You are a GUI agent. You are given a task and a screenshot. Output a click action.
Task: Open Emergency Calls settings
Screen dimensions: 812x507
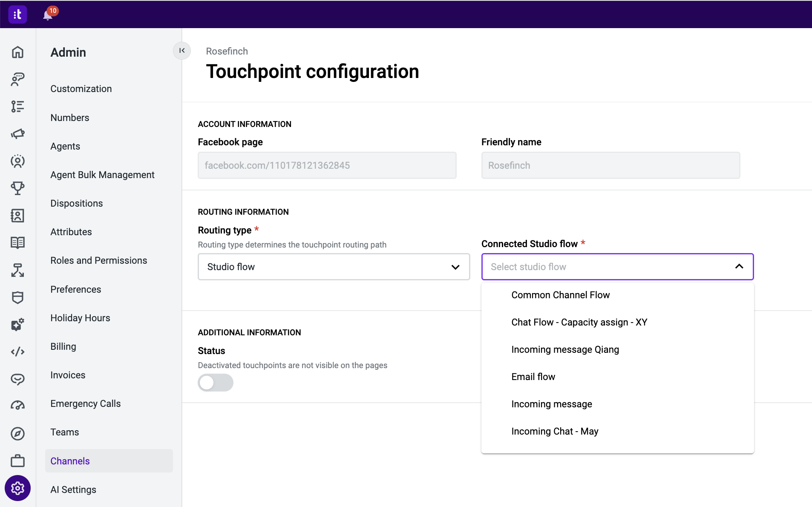point(86,403)
